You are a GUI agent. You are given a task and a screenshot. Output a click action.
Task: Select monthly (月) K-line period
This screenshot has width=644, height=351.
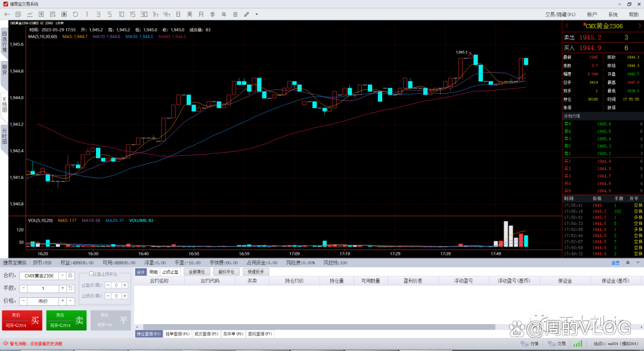[x=201, y=14]
